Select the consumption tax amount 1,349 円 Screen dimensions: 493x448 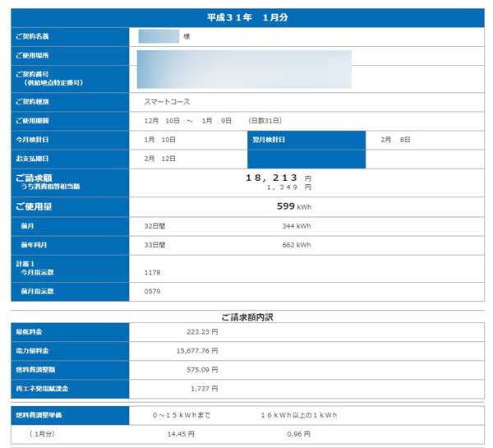(x=288, y=187)
